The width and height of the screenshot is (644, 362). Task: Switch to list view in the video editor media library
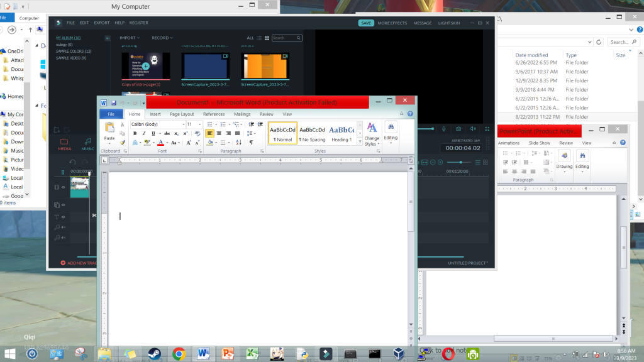tap(259, 38)
